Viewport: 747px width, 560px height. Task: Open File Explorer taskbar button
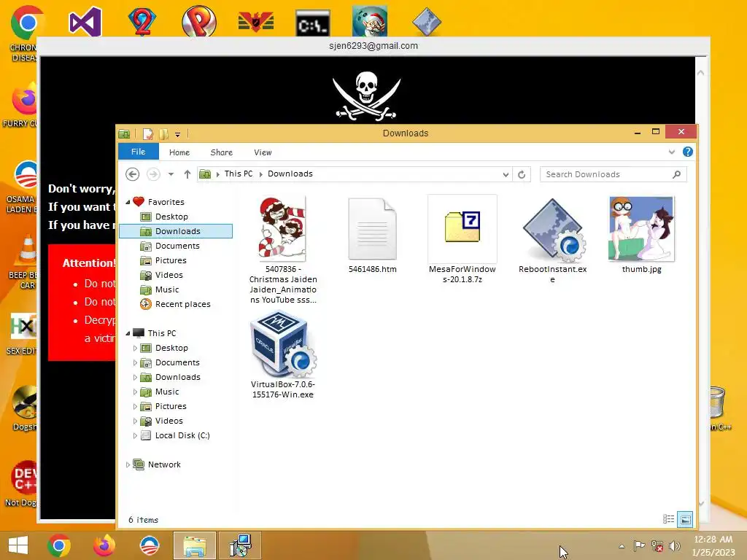point(194,545)
